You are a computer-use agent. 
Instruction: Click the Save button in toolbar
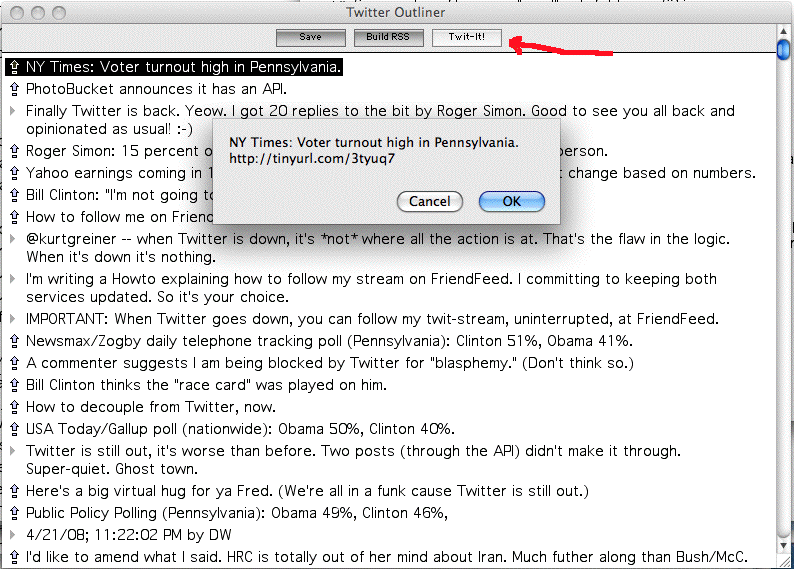[x=310, y=38]
